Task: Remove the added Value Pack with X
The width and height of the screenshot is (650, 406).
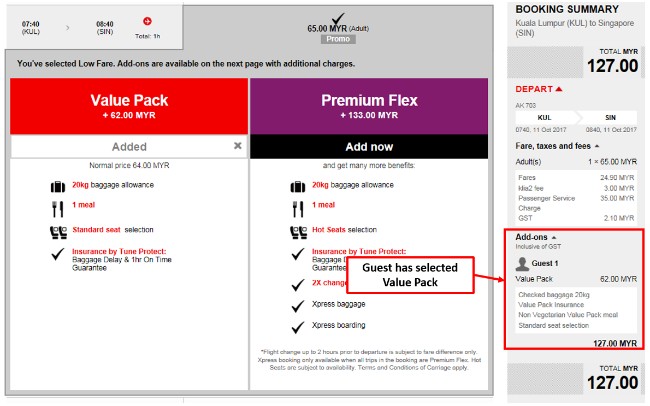Action: pos(237,145)
